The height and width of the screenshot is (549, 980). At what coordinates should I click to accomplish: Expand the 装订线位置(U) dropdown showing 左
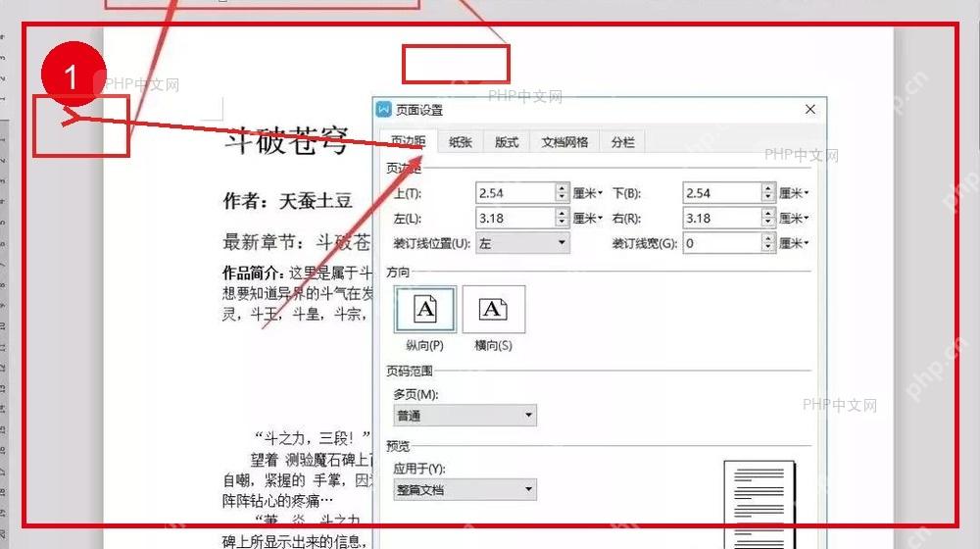523,243
